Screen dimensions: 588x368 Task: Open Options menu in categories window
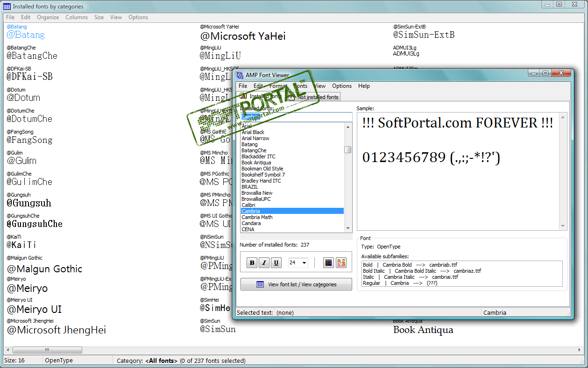[x=138, y=17]
